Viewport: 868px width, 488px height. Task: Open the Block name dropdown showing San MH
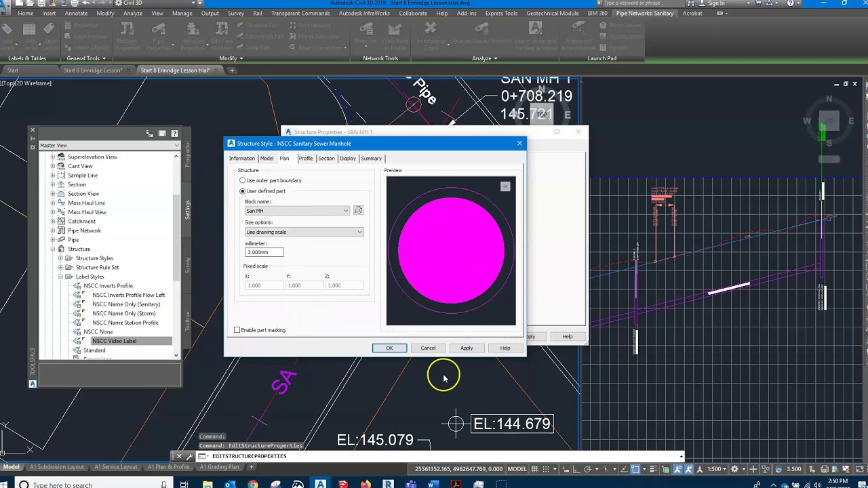click(x=297, y=211)
